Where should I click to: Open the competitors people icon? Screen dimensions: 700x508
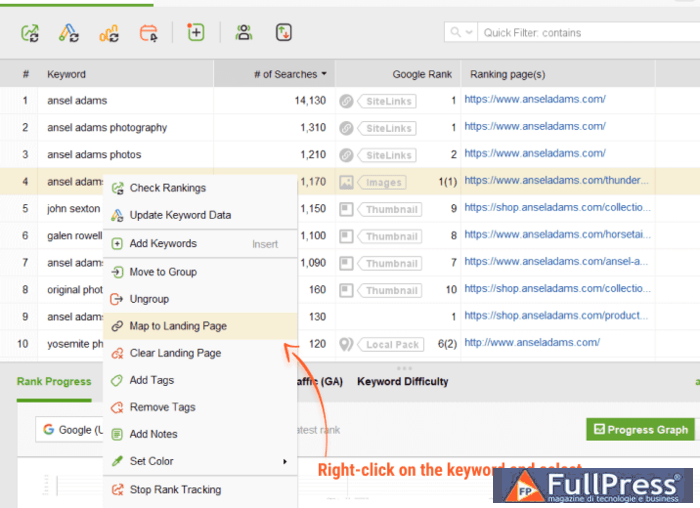point(244,33)
